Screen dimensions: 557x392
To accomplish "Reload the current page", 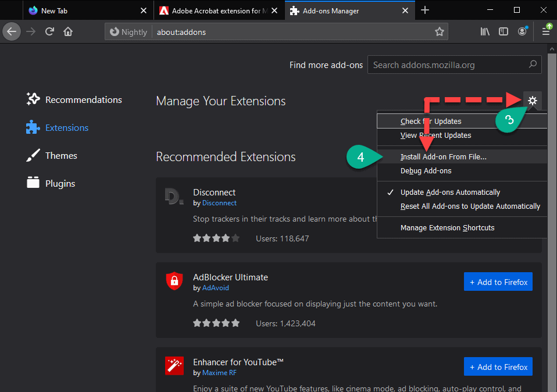I will (49, 31).
